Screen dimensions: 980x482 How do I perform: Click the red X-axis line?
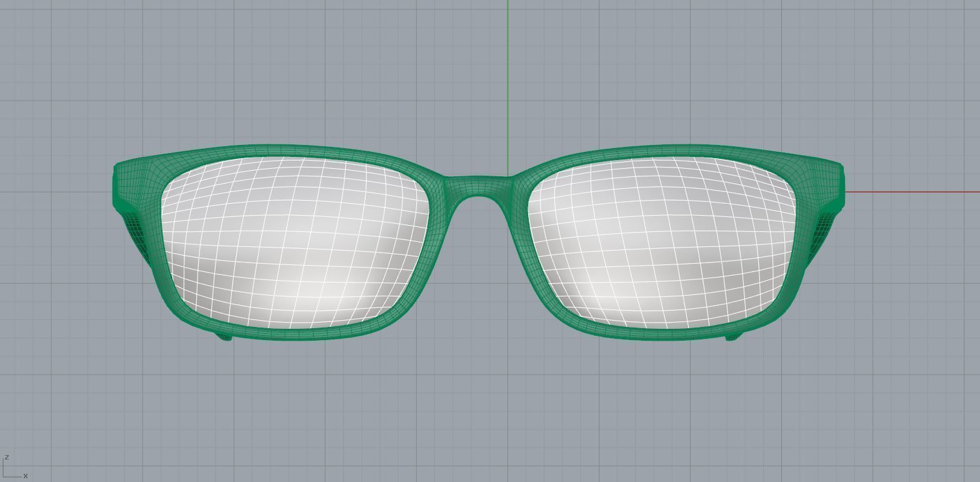(912, 192)
